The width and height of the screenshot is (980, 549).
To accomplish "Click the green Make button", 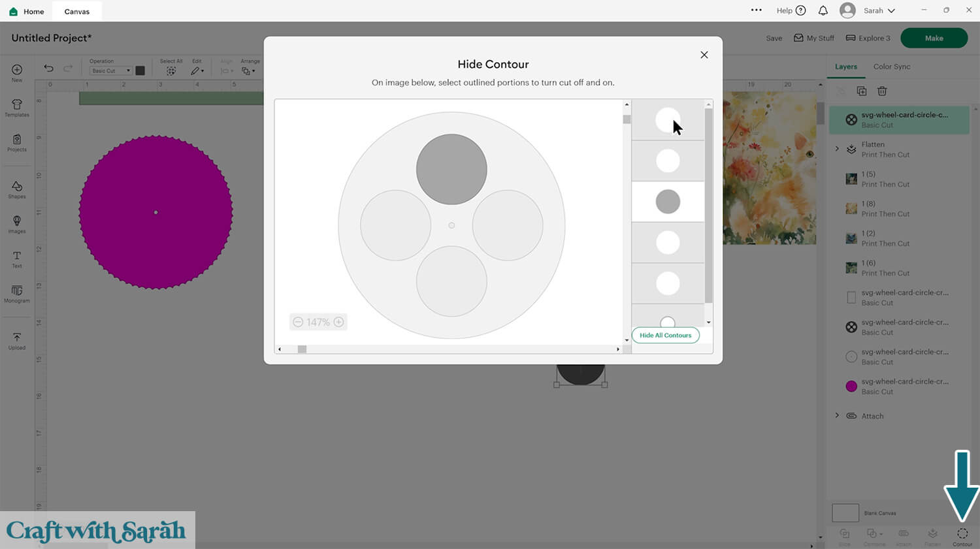I will [x=934, y=38].
